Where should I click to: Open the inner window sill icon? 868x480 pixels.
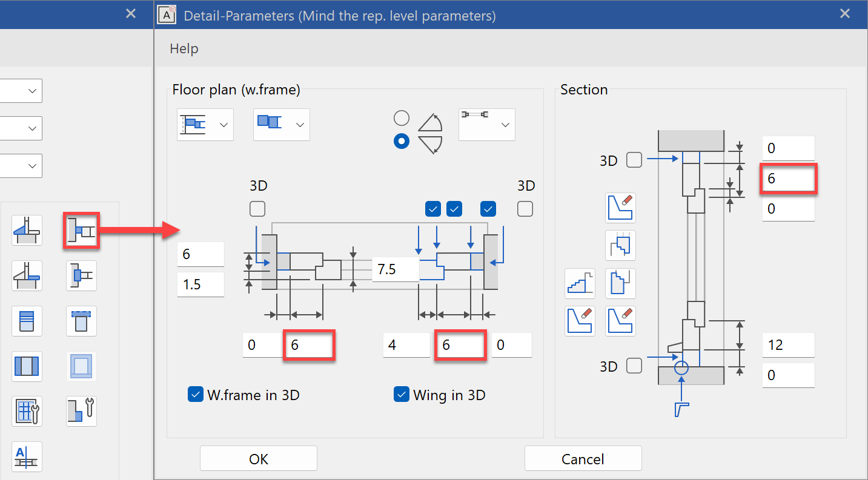pos(27,275)
